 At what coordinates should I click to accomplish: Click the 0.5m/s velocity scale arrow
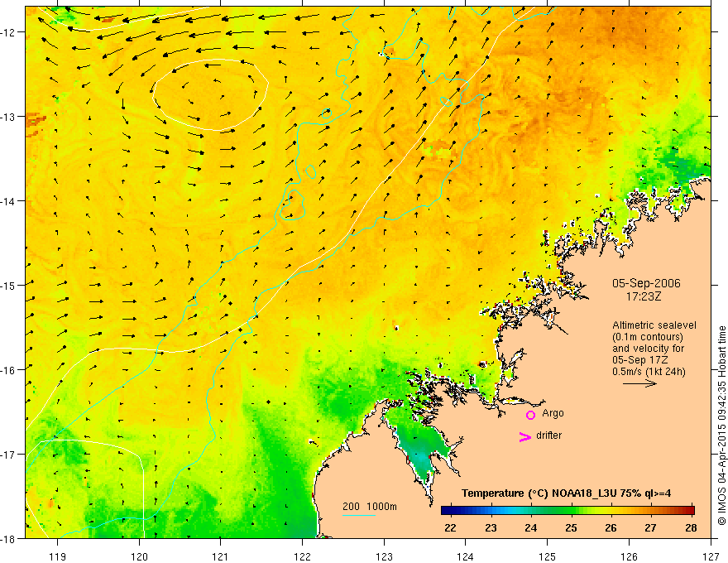click(x=639, y=383)
